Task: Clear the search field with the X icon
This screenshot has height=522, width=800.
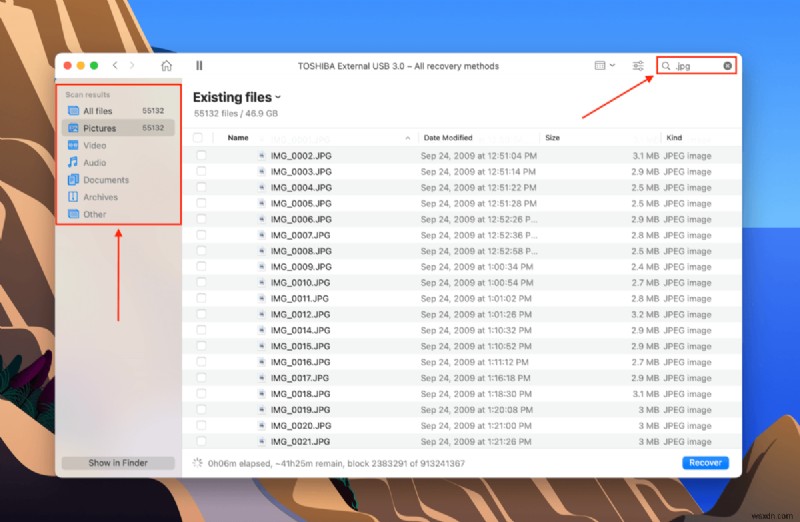Action: pyautogui.click(x=728, y=66)
